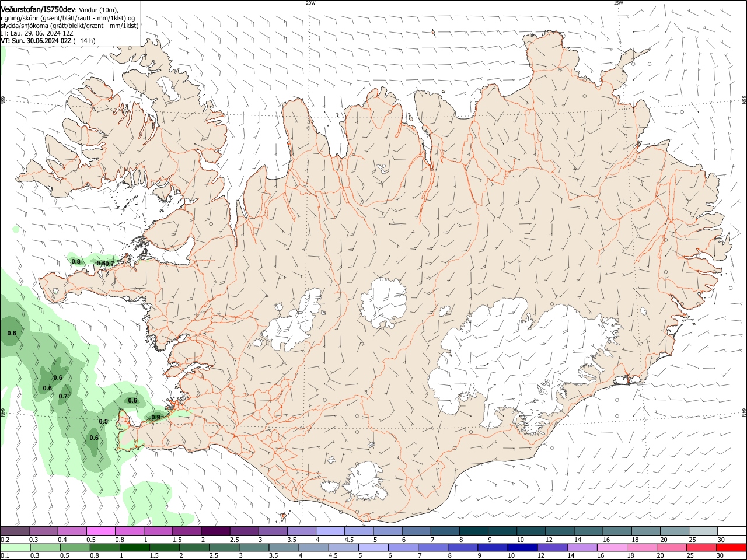Click the 'VT: Sun. 30.06.2024 02Z' valid time
This screenshot has width=747, height=560.
(x=36, y=41)
